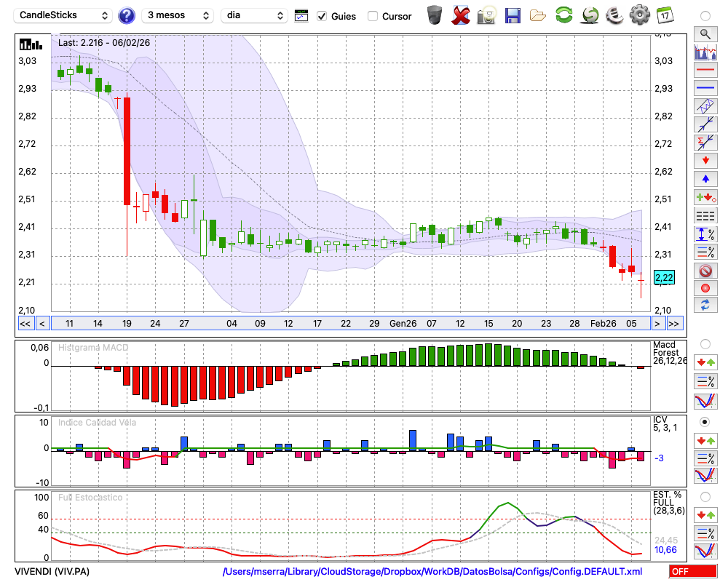Image resolution: width=728 pixels, height=582 pixels.
Task: Open the calendar date icon
Action: (664, 15)
